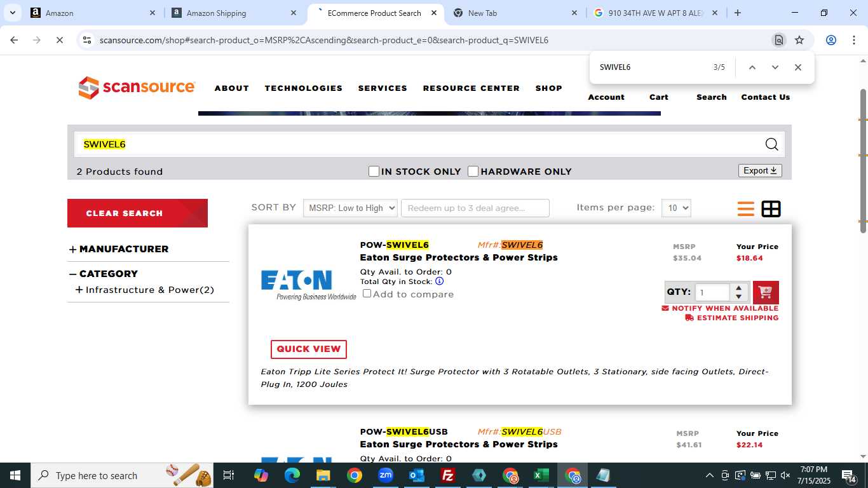Enable HARDWARE ONLY checkbox
868x488 pixels.
(x=473, y=171)
